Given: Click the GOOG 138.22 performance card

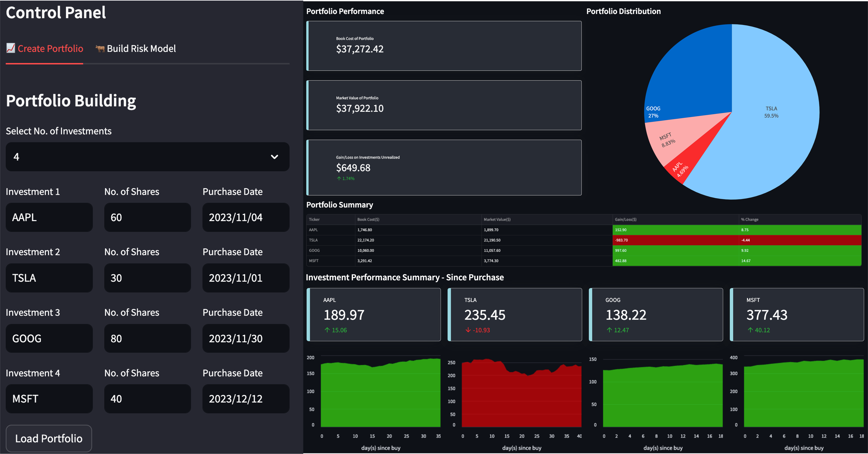Looking at the screenshot, I should (656, 314).
